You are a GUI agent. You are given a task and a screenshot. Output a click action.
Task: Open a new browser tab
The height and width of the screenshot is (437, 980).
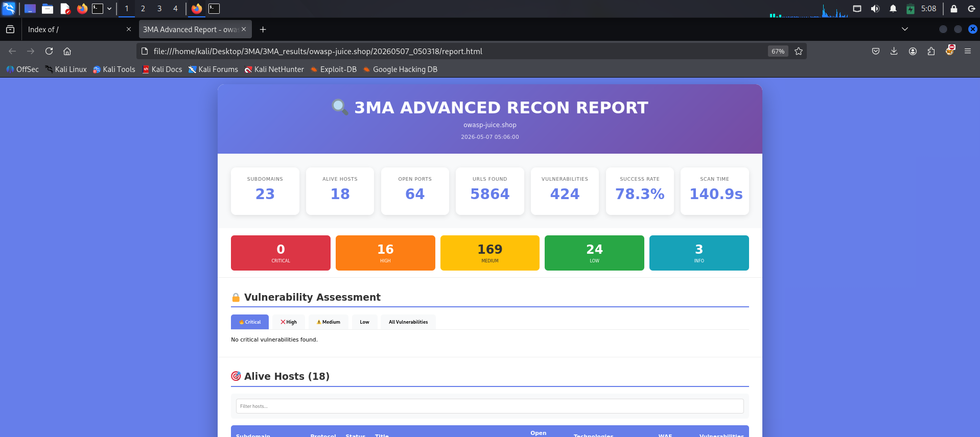263,30
